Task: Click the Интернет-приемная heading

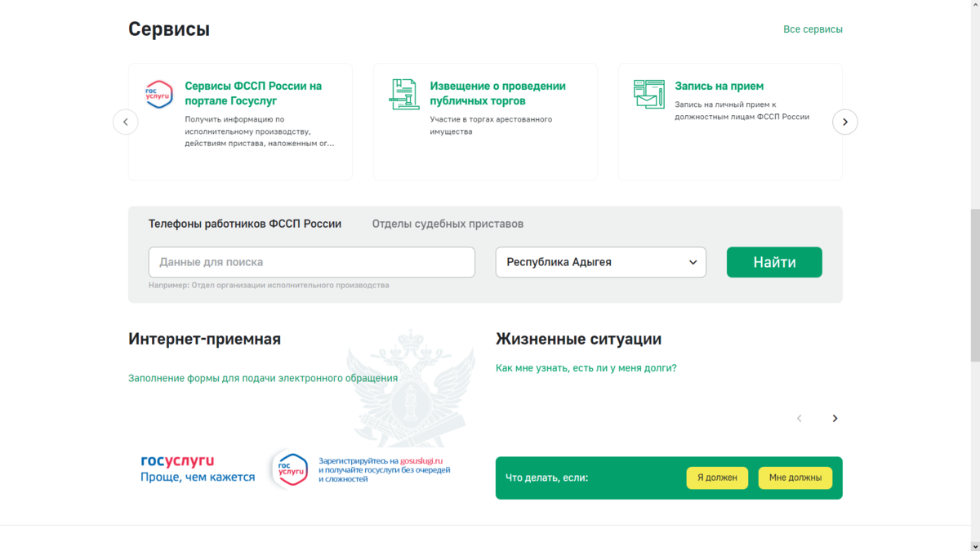Action: (204, 339)
